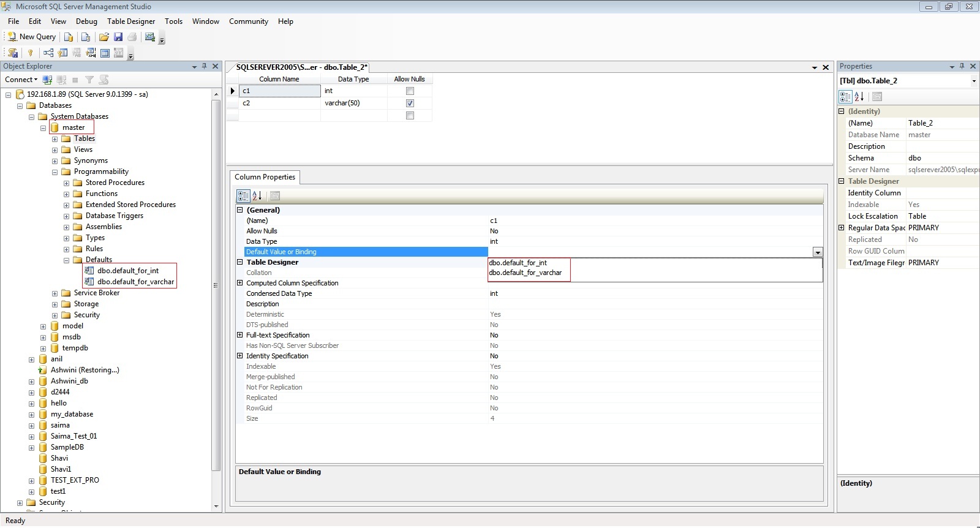
Task: Open the Connect dropdown in Object Explorer
Action: point(21,80)
